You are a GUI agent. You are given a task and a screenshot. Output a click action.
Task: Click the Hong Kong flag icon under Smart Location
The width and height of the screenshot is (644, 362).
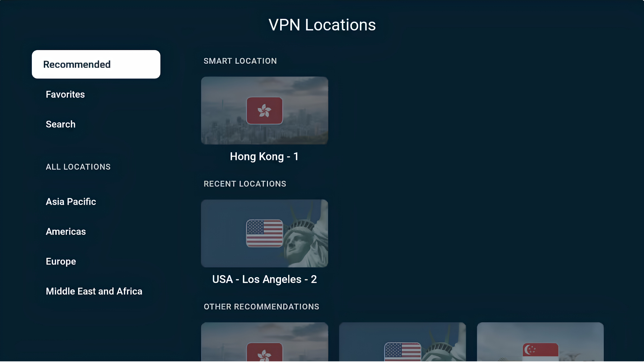264,111
